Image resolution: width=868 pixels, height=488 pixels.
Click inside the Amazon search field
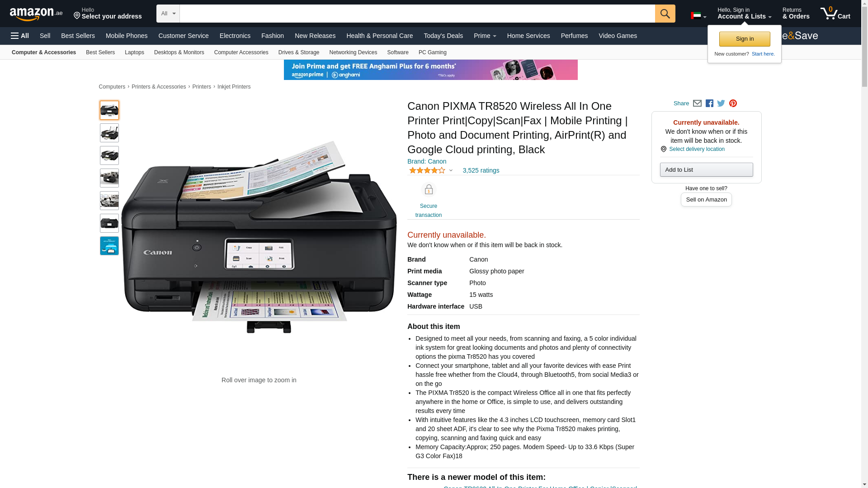pos(417,14)
